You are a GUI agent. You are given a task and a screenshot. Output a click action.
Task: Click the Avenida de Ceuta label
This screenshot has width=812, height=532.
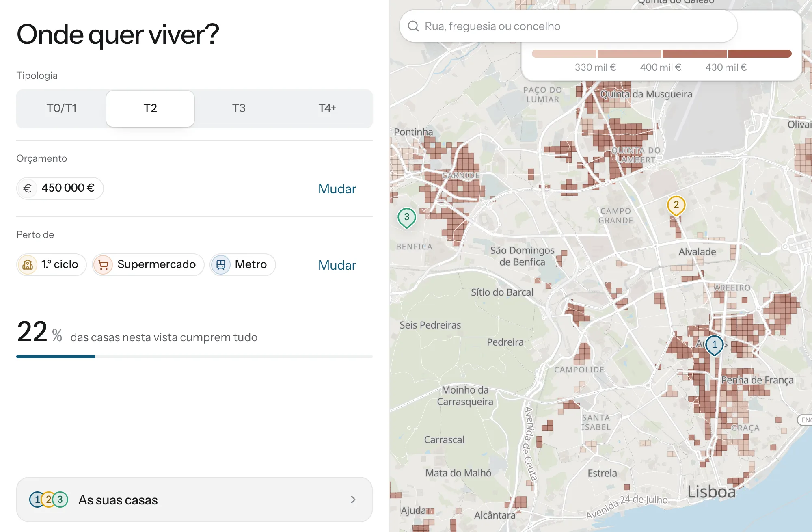pyautogui.click(x=530, y=443)
